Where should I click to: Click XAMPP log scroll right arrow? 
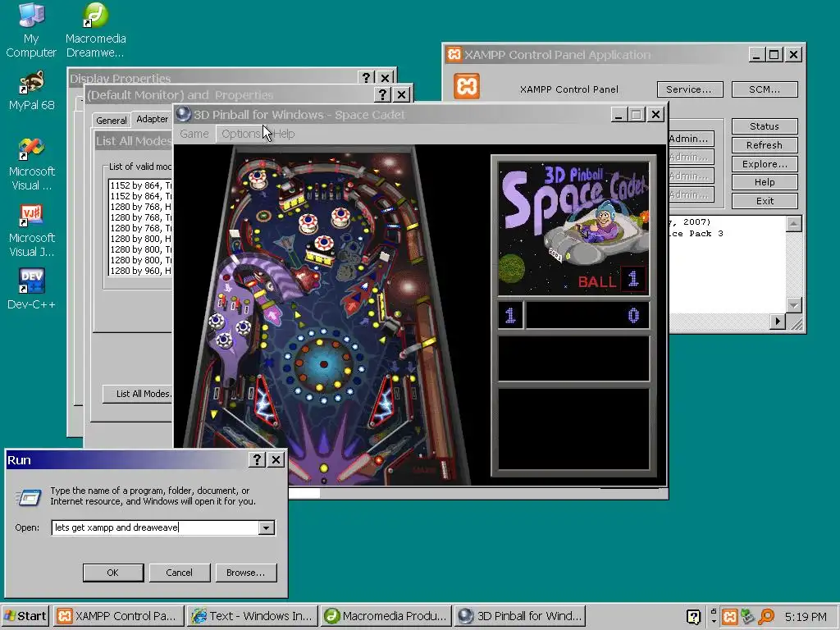pos(778,322)
